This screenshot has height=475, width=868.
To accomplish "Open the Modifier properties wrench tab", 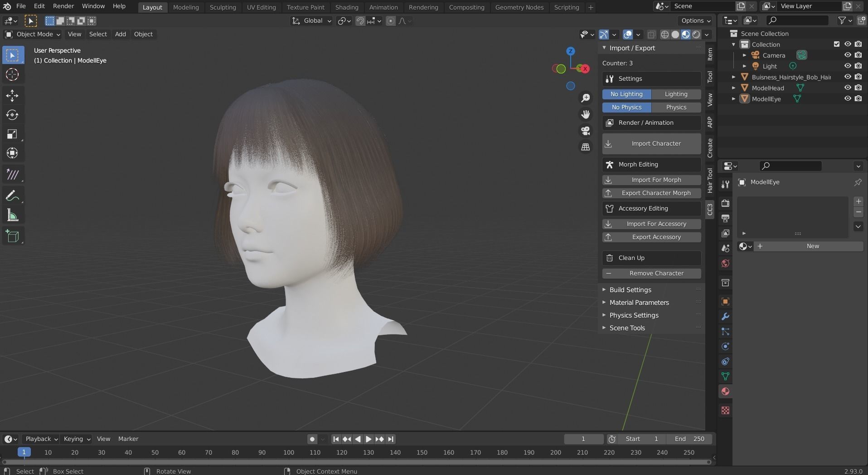I will (725, 317).
